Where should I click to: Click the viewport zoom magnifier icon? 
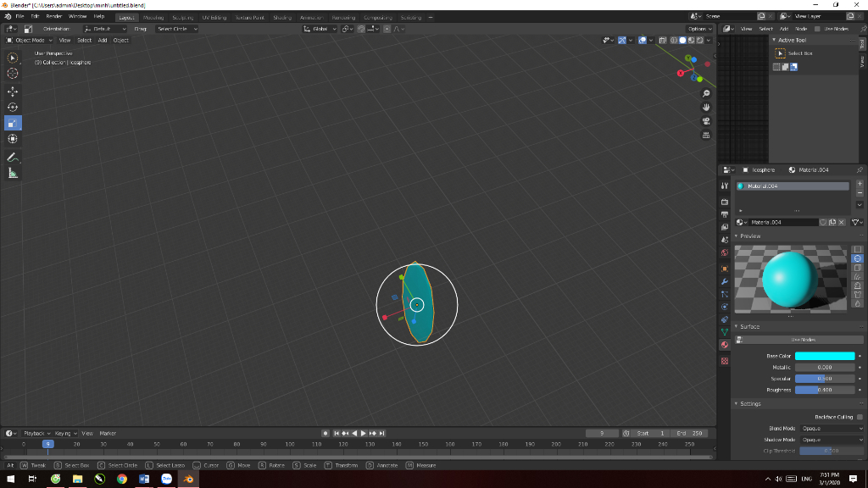point(706,93)
